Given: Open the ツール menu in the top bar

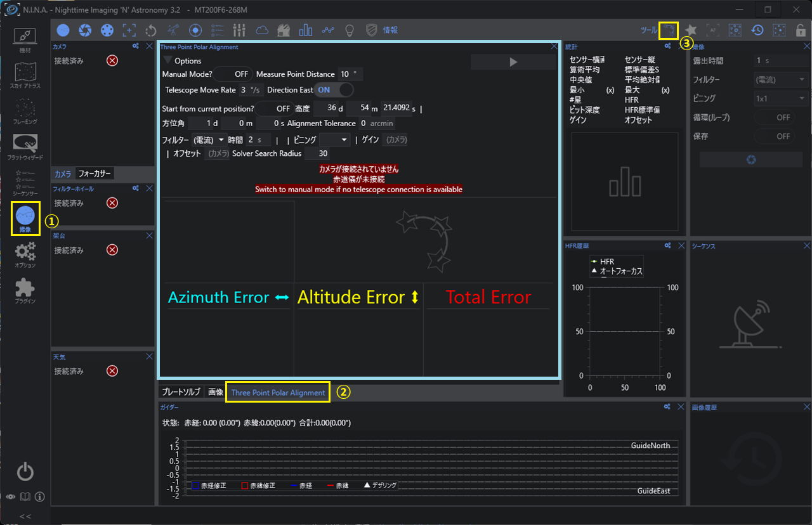Looking at the screenshot, I should coord(648,30).
